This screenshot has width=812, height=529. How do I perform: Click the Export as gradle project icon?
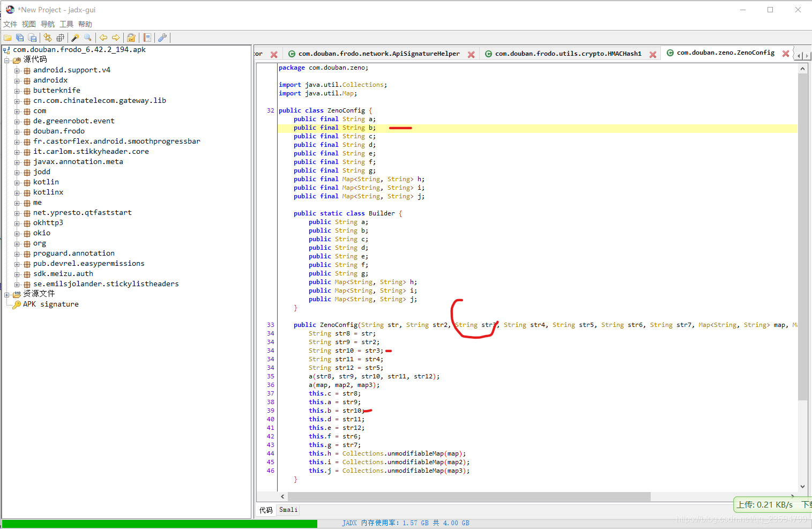(32, 38)
